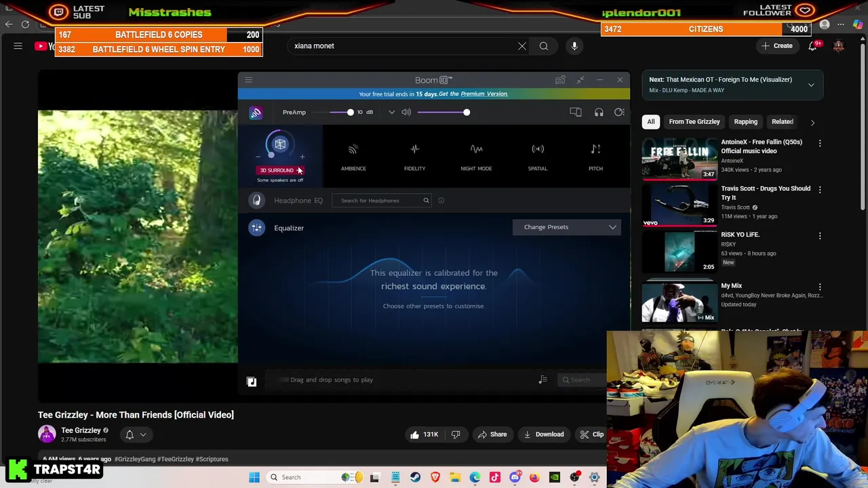Click the Clip button
The image size is (868, 488).
tap(591, 434)
